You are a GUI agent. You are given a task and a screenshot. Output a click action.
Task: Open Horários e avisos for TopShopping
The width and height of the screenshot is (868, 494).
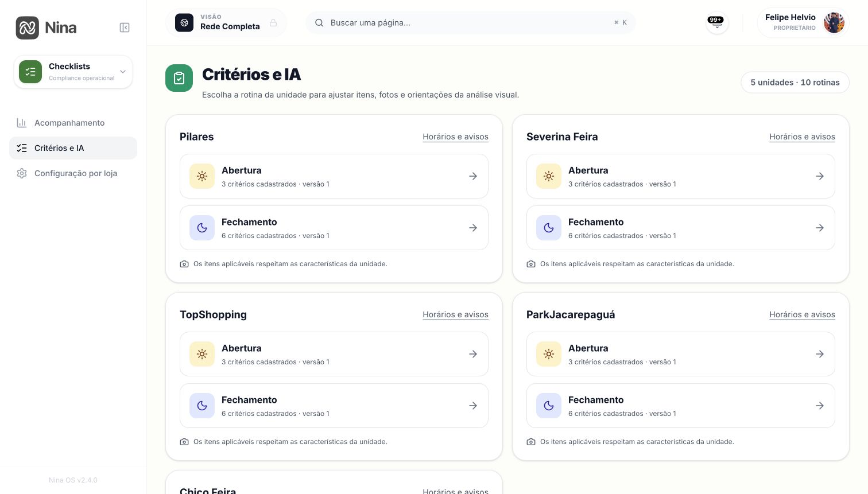coord(455,314)
